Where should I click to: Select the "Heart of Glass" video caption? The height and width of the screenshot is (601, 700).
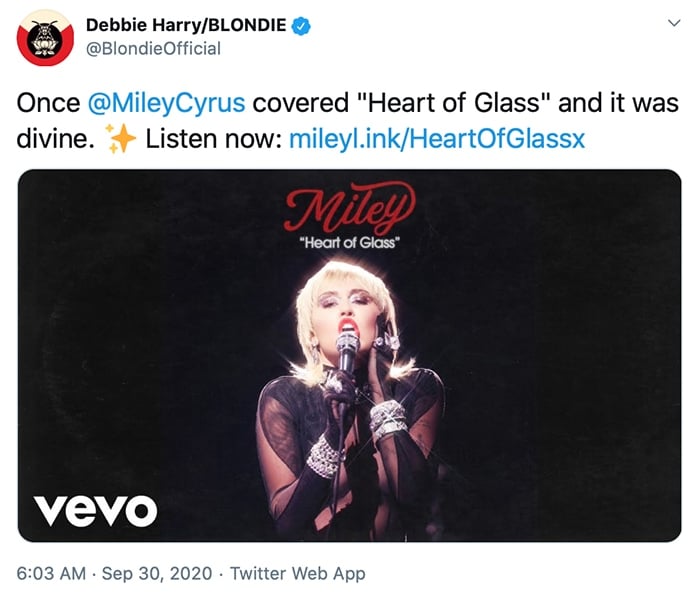point(350,242)
